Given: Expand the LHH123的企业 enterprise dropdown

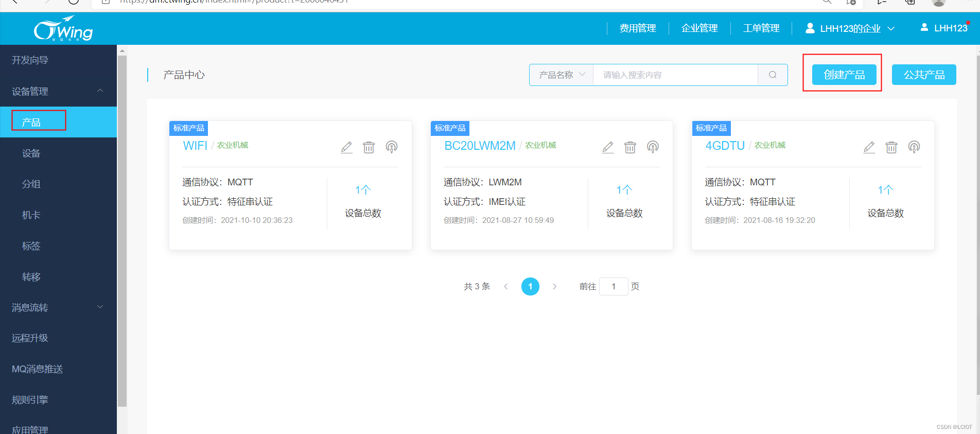Looking at the screenshot, I should coord(891,28).
